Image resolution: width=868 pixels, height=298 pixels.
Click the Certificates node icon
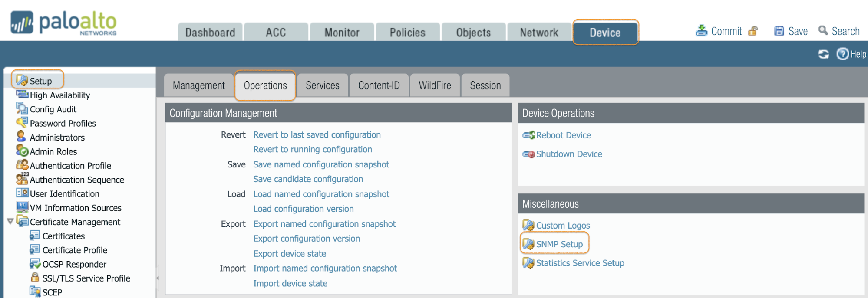pos(34,236)
